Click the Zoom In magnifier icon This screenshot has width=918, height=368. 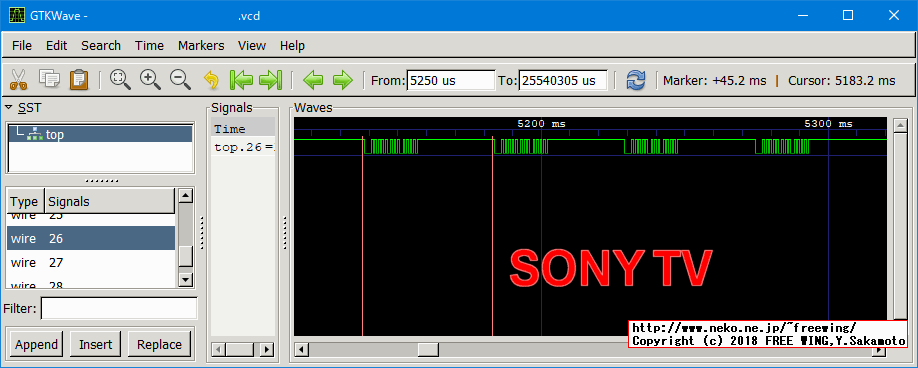point(150,80)
